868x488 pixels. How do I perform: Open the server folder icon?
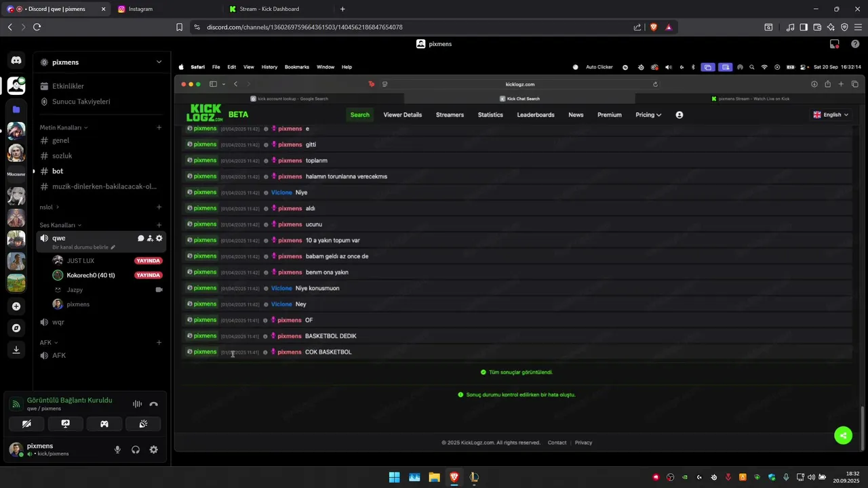tap(16, 109)
